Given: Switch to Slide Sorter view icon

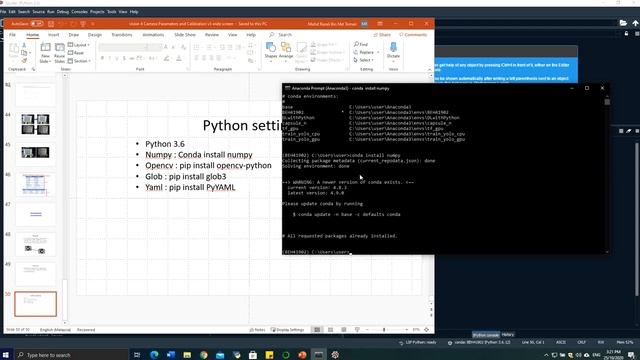Looking at the screenshot, I should (x=330, y=329).
